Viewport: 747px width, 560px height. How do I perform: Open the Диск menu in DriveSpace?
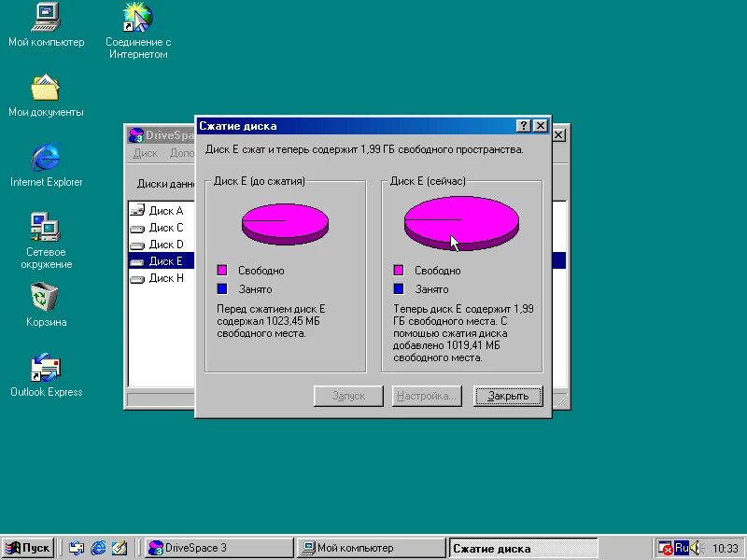[146, 153]
